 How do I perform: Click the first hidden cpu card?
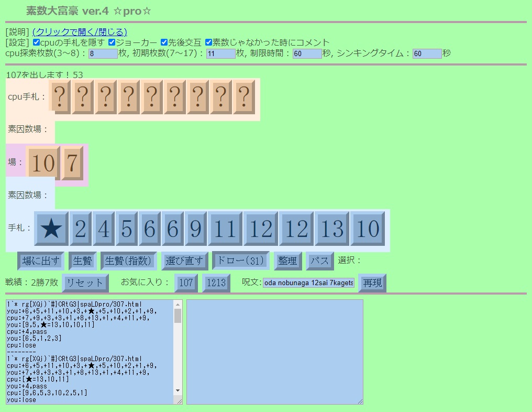pyautogui.click(x=60, y=97)
